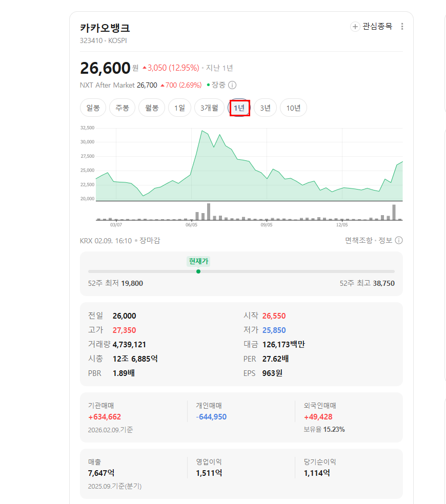The width and height of the screenshot is (446, 504).
Task: Click the 개인매매 value -644,950
Action: click(211, 417)
